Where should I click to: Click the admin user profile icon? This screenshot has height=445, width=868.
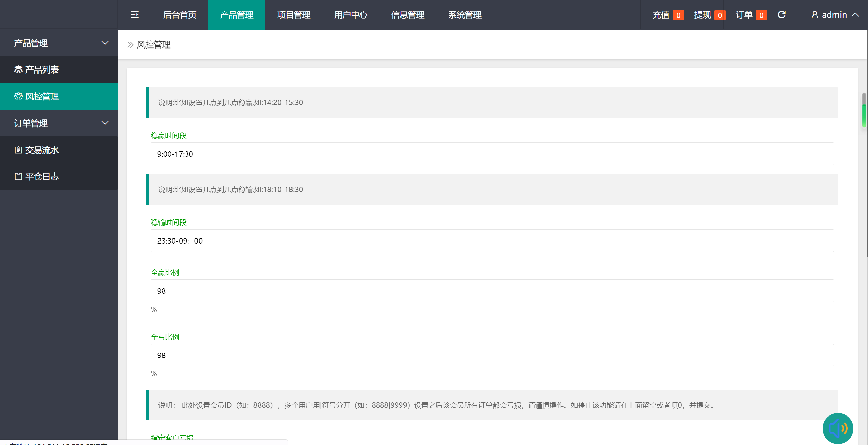(x=814, y=15)
